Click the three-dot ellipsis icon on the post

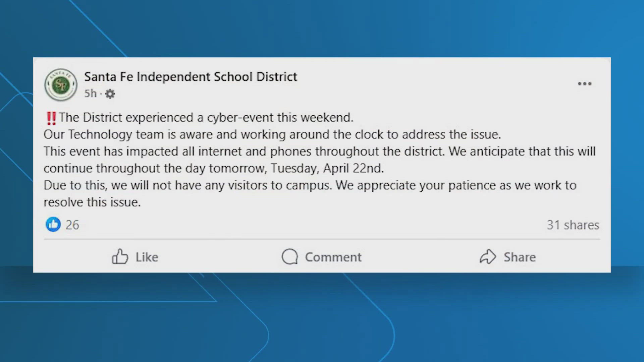[585, 84]
